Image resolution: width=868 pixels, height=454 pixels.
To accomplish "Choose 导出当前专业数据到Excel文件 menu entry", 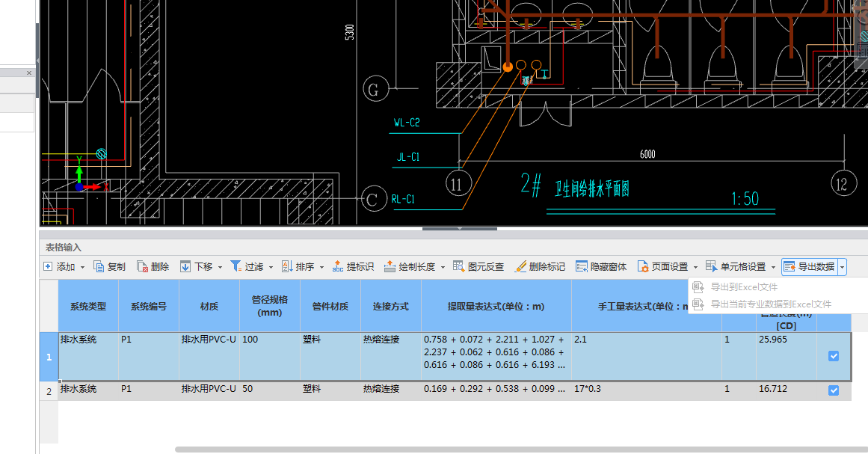I will [771, 304].
